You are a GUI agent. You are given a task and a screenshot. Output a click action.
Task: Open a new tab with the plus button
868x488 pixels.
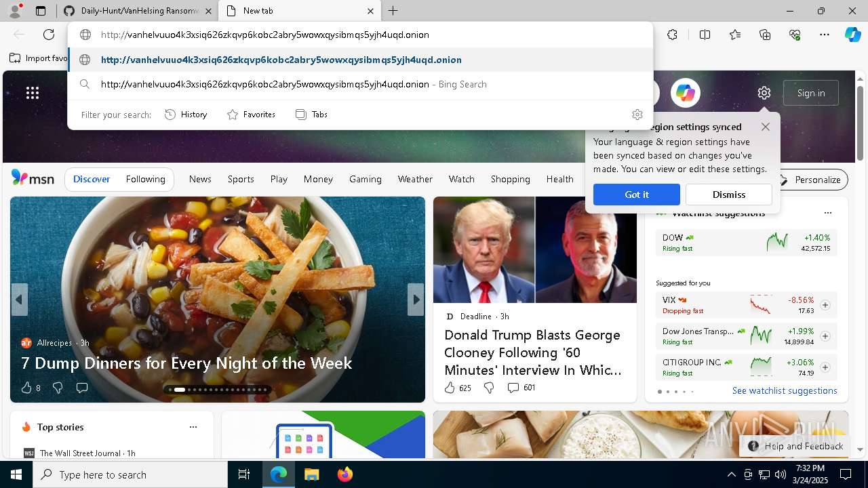tap(393, 11)
